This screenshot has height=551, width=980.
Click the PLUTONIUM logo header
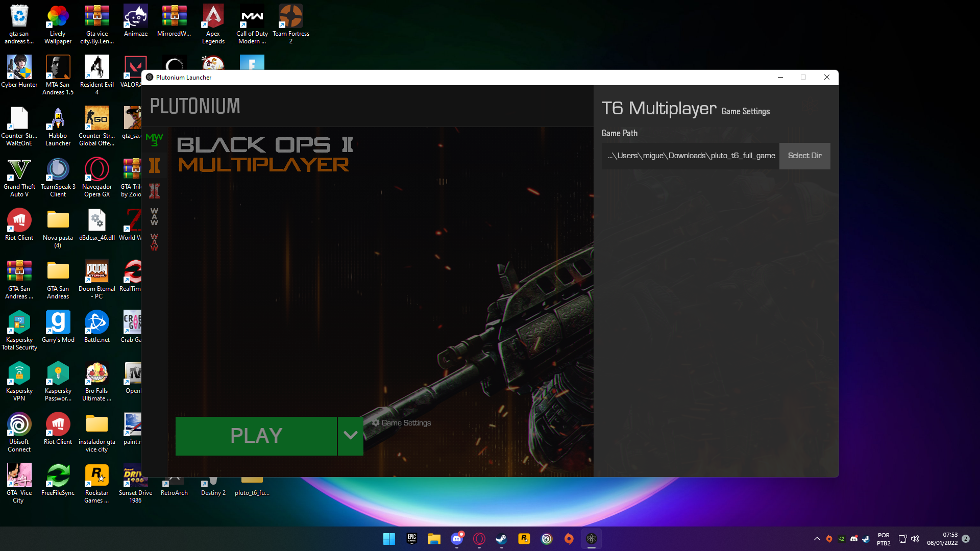pos(195,106)
